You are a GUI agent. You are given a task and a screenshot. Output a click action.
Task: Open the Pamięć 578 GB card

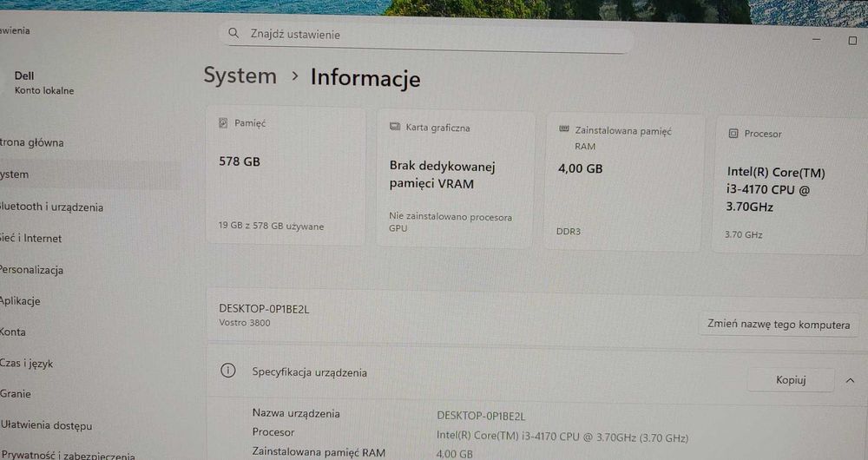(286, 175)
